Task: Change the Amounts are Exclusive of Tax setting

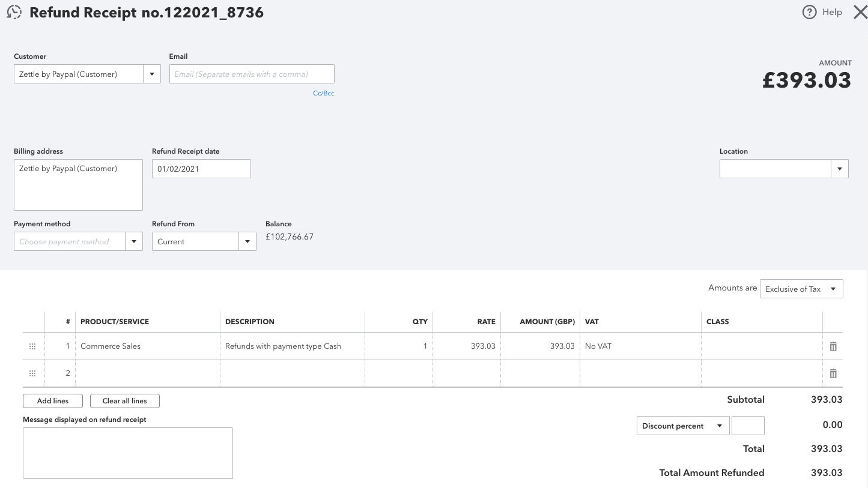Action: tap(801, 289)
